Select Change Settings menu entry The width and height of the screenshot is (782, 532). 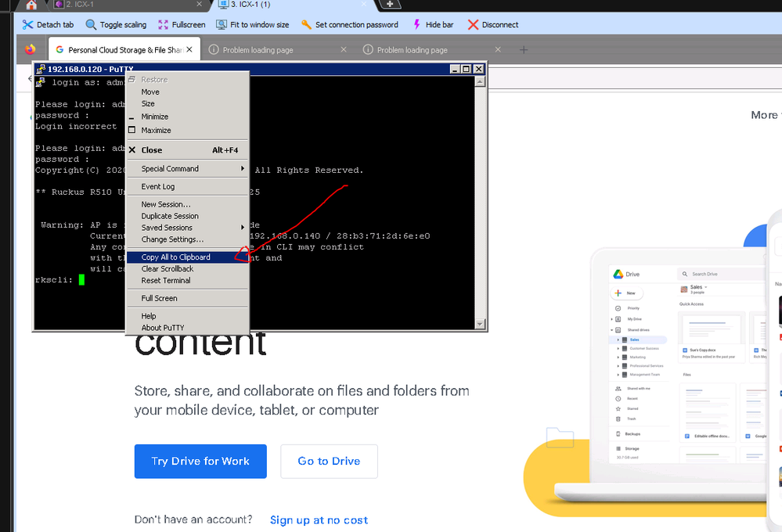pyautogui.click(x=172, y=239)
